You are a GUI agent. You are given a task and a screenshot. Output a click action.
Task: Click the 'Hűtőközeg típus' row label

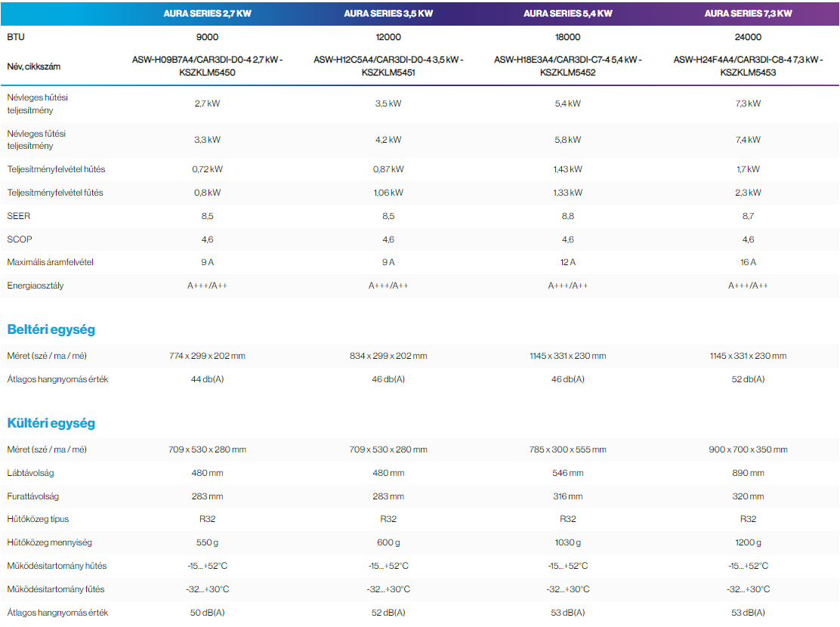(x=38, y=519)
